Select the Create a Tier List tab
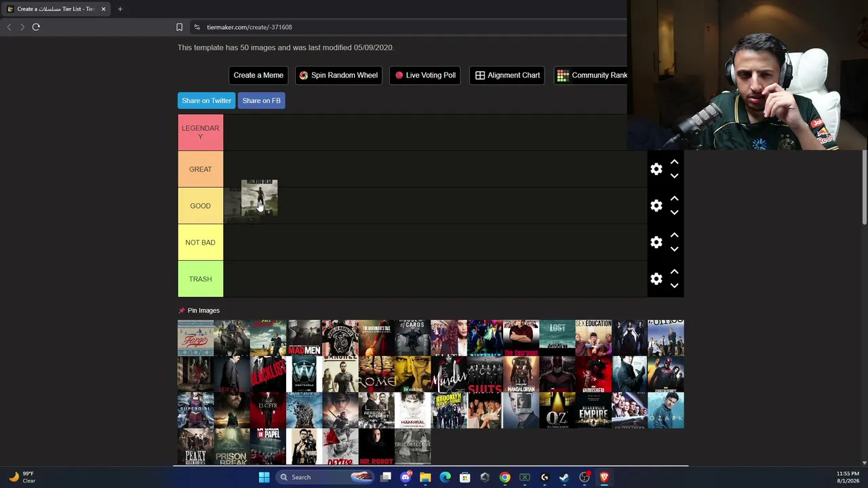 pos(56,9)
